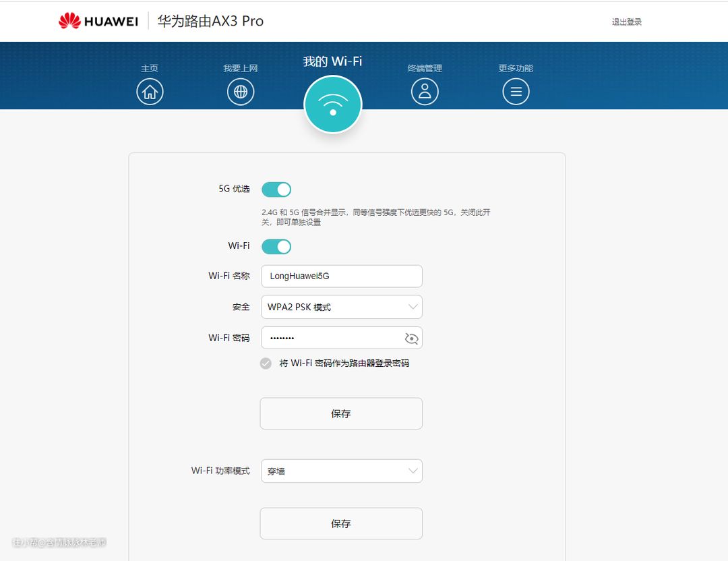Edit the Wi-Fi 名称 field

tap(342, 276)
